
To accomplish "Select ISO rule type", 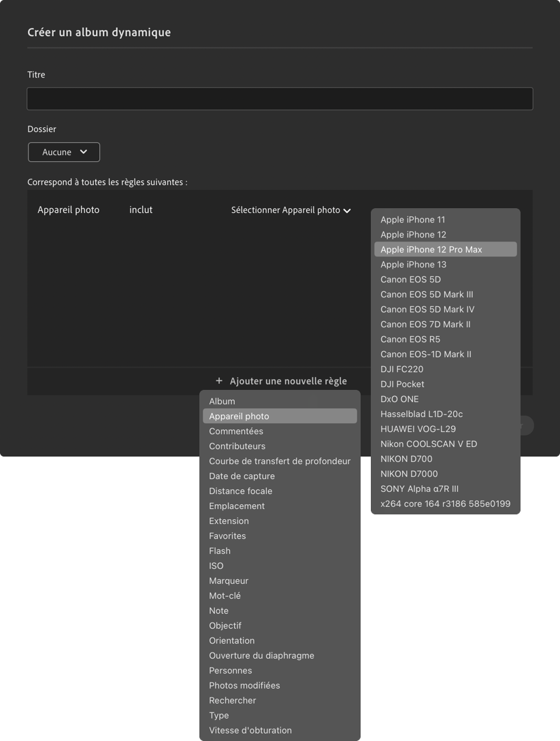I will pos(280,566).
